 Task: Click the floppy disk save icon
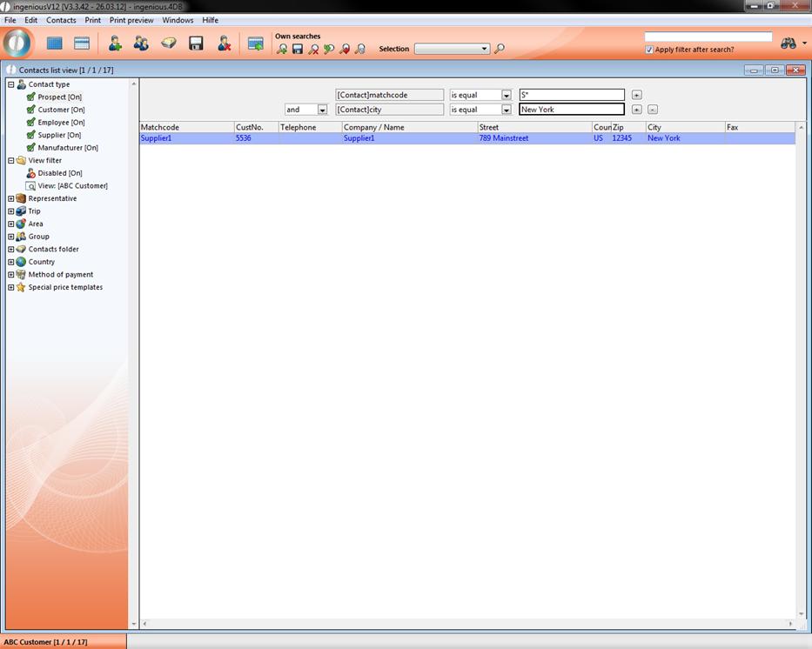pos(196,43)
